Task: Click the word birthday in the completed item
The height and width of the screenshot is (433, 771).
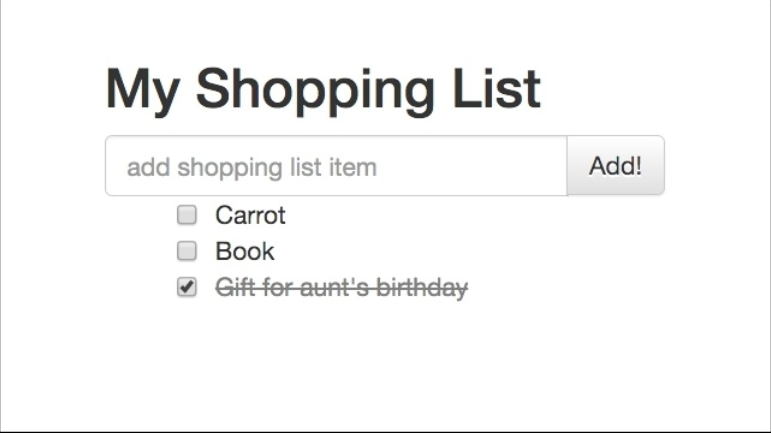Action: (426, 288)
